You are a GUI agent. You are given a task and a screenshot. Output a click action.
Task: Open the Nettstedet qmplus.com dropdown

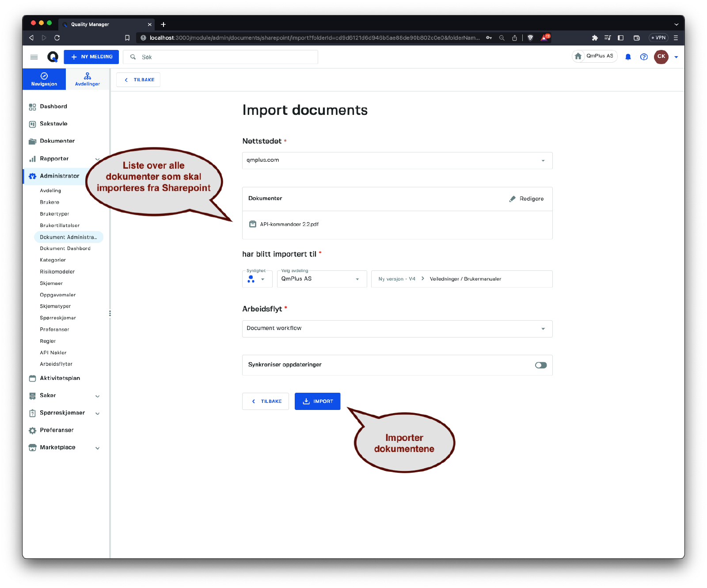(x=397, y=160)
